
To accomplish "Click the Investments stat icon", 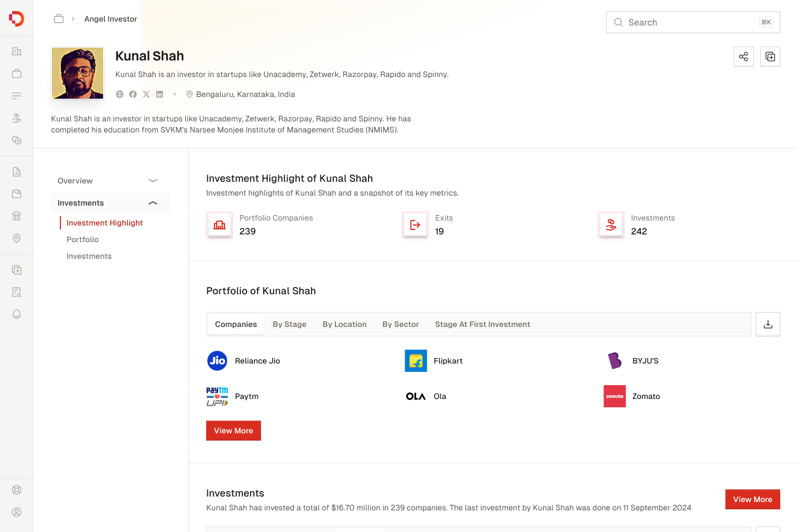I will 611,225.
